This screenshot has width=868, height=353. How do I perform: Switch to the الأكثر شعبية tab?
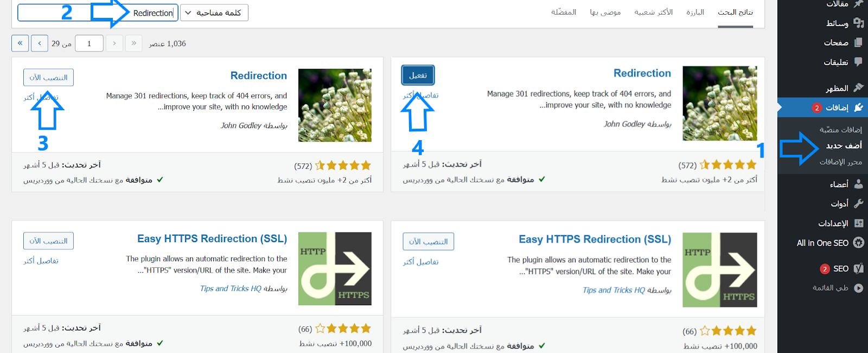click(653, 12)
